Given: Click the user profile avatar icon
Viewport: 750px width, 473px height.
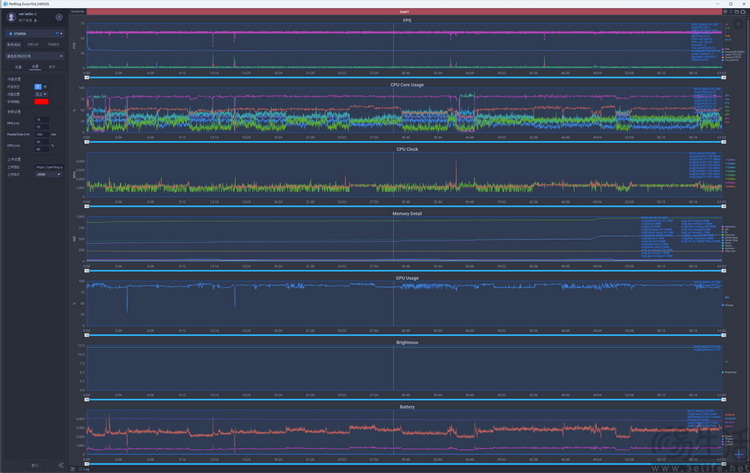Looking at the screenshot, I should click(10, 17).
